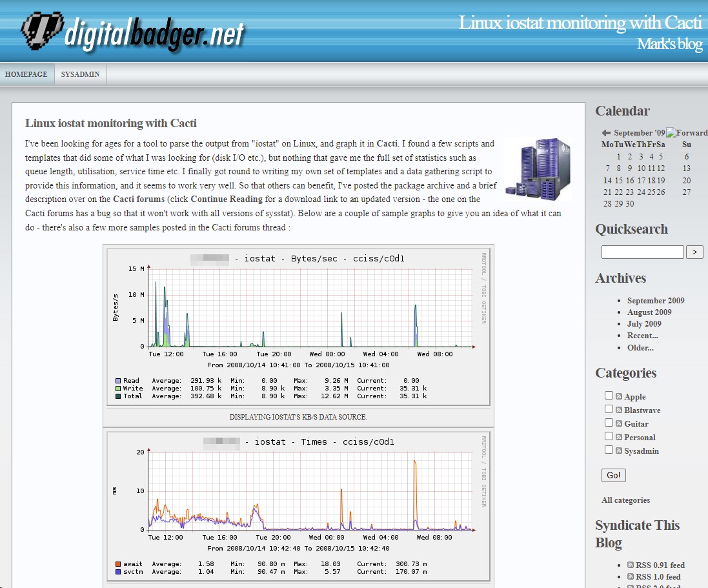Click the calendar back arrow icon
This screenshot has height=588, width=708.
pos(606,133)
